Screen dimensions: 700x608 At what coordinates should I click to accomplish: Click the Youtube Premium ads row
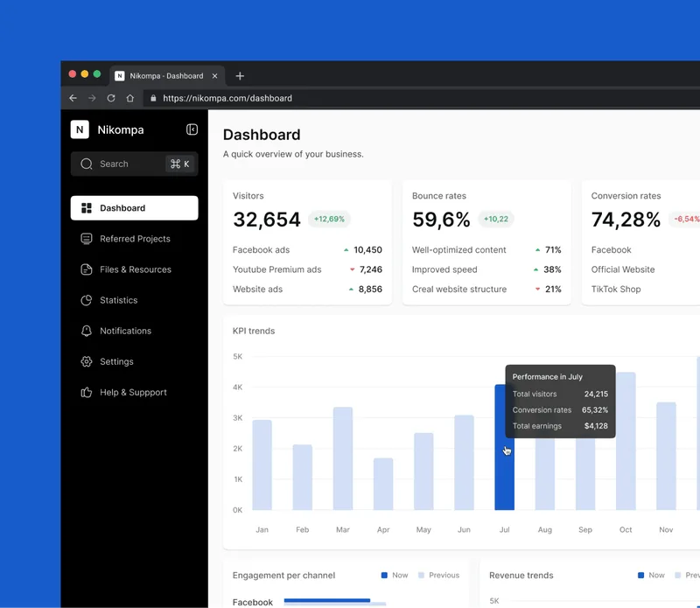pyautogui.click(x=307, y=269)
